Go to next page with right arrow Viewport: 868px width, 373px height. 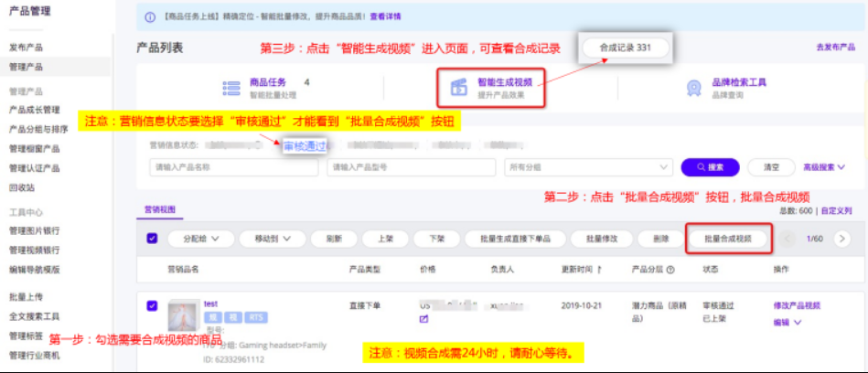tap(843, 239)
